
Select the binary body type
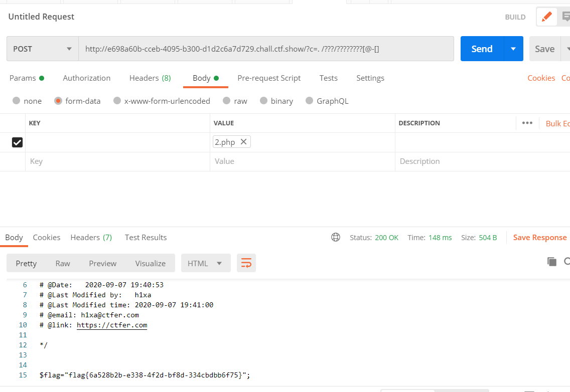263,101
